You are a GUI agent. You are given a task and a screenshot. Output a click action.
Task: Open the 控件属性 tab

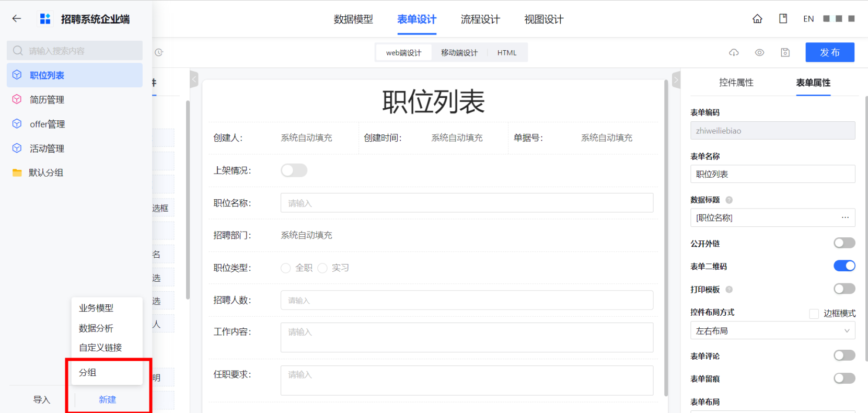click(736, 83)
